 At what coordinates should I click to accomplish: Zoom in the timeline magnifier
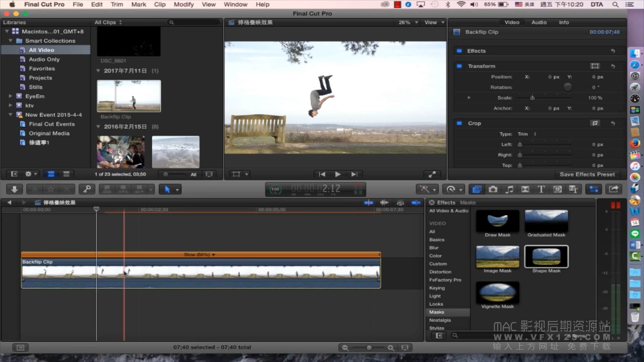coord(391,348)
